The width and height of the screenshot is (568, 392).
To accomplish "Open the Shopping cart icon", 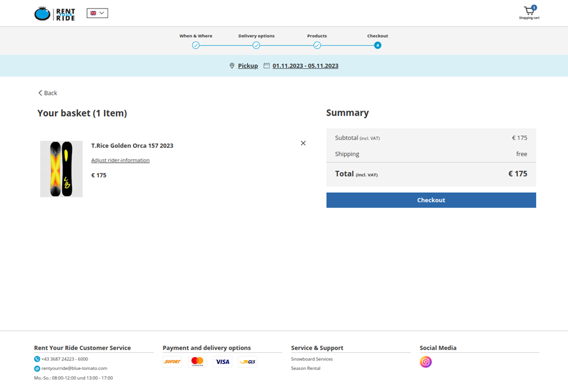I will [529, 11].
